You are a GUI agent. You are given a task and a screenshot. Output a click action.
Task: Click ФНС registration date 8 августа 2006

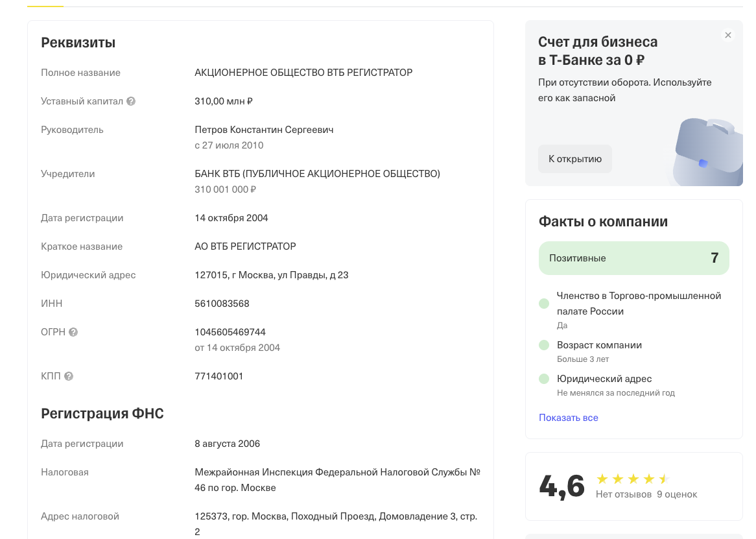click(227, 444)
